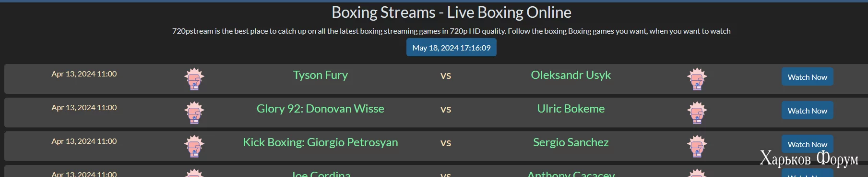Click boxer icon left of Joe Cordina
Image resolution: width=868 pixels, height=177 pixels.
pyautogui.click(x=194, y=173)
